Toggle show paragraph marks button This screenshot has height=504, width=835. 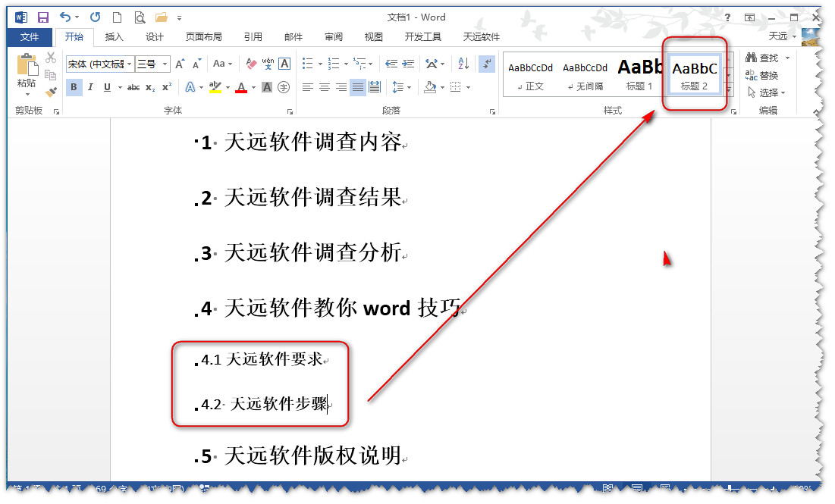pos(488,64)
